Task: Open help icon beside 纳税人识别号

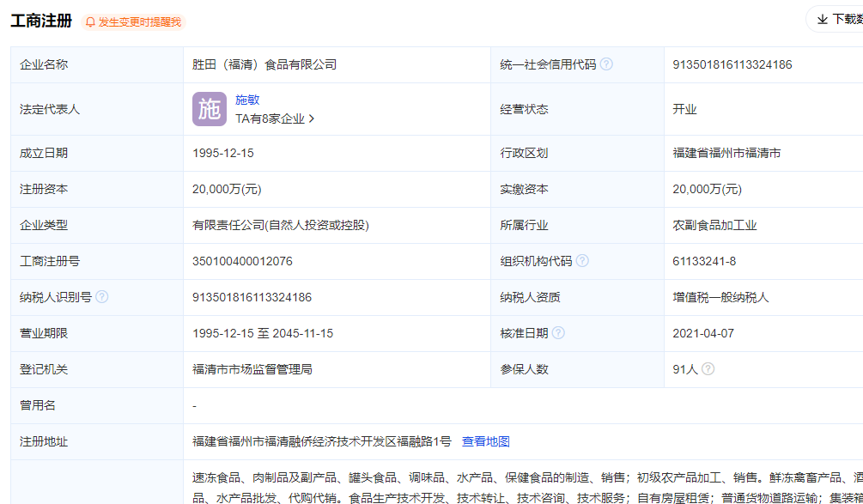Action: 102,297
